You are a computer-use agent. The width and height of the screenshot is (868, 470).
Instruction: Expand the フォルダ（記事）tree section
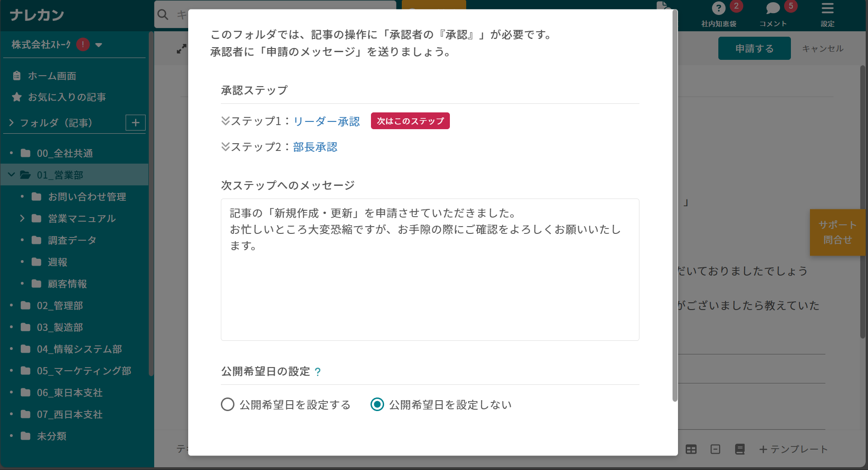10,122
